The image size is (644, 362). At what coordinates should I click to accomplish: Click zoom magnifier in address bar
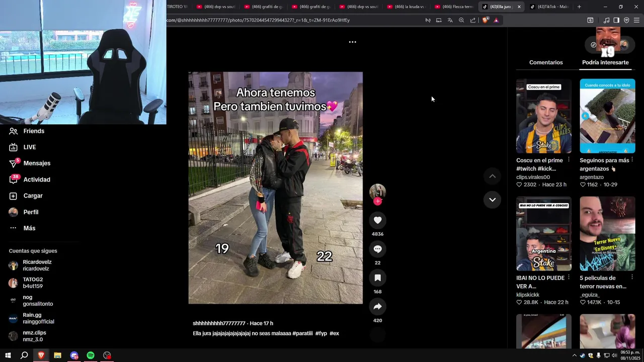tap(461, 20)
